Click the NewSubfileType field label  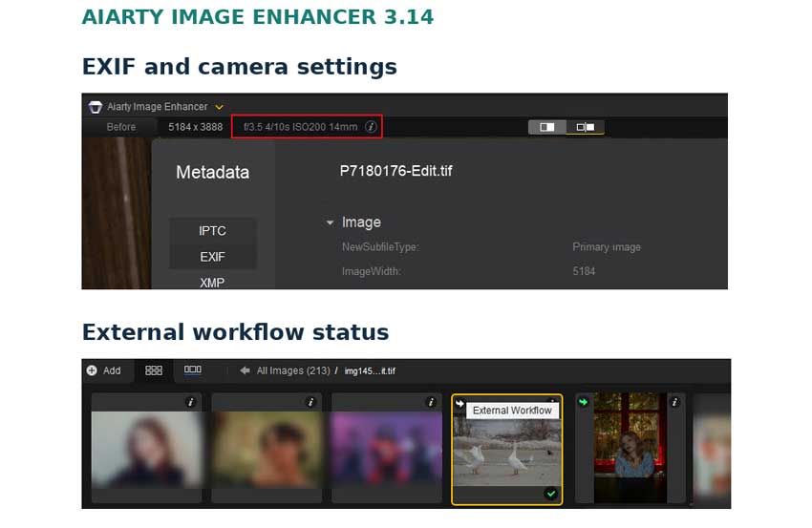tap(380, 247)
